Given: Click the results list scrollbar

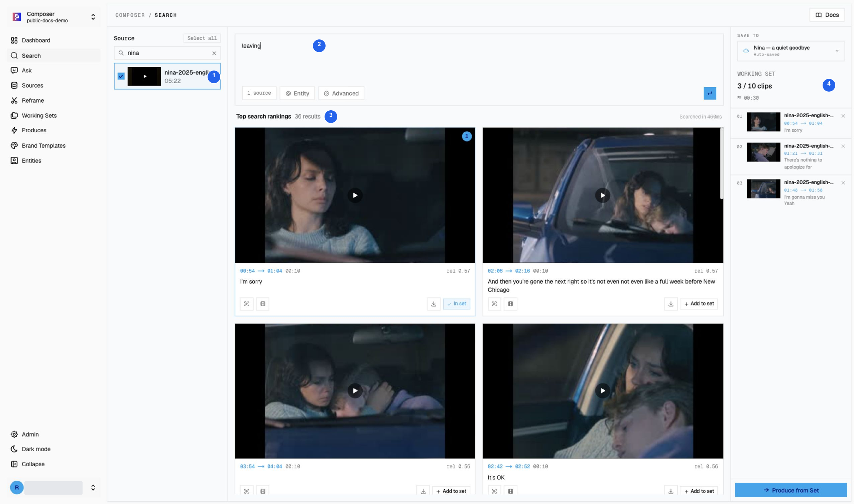Looking at the screenshot, I should (722, 164).
